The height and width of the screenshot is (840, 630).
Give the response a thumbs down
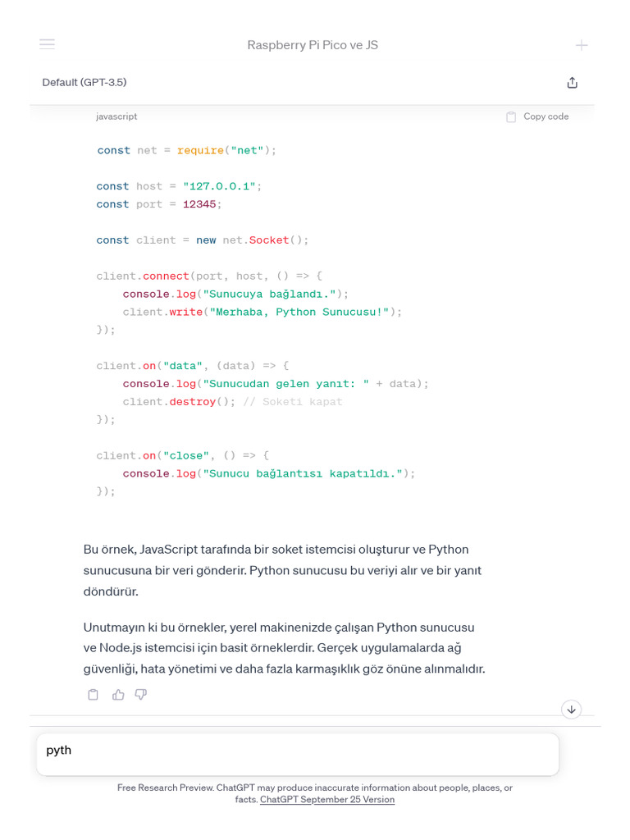point(141,695)
